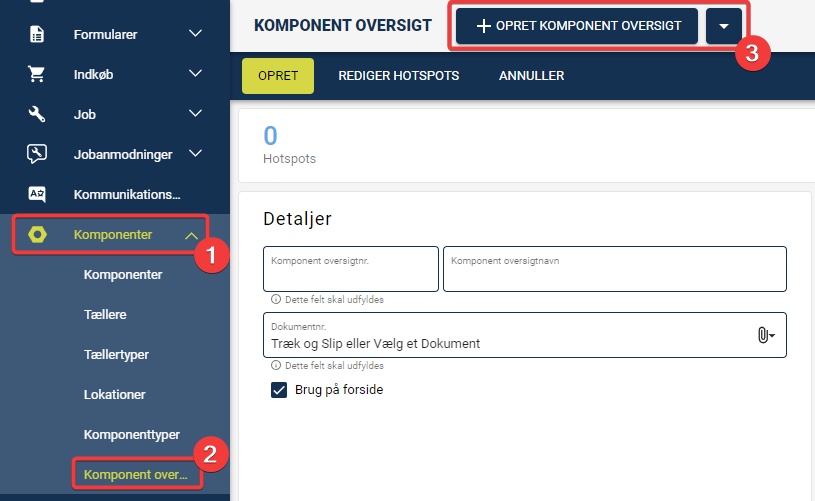Click the KOMPONENT OVERSIGT page title
Image resolution: width=815 pixels, height=501 pixels.
343,25
